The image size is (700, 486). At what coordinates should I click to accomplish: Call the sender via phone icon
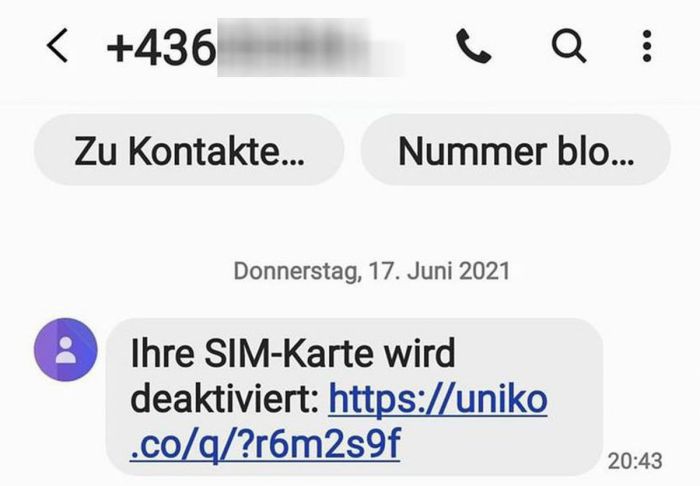[x=474, y=46]
